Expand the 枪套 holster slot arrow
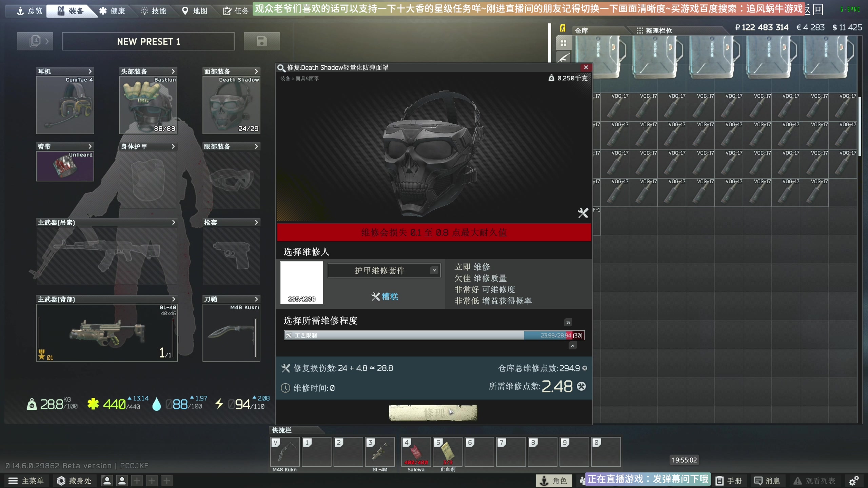Image resolution: width=868 pixels, height=488 pixels. (256, 222)
